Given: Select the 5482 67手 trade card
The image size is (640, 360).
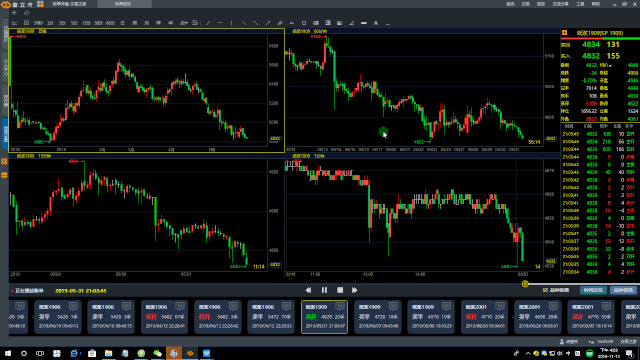Looking at the screenshot, I should pos(164,317).
